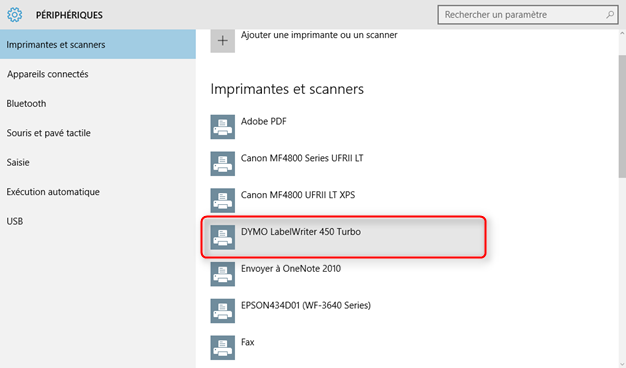The image size is (626, 368).
Task: Click the search magnifier icon
Action: point(610,15)
